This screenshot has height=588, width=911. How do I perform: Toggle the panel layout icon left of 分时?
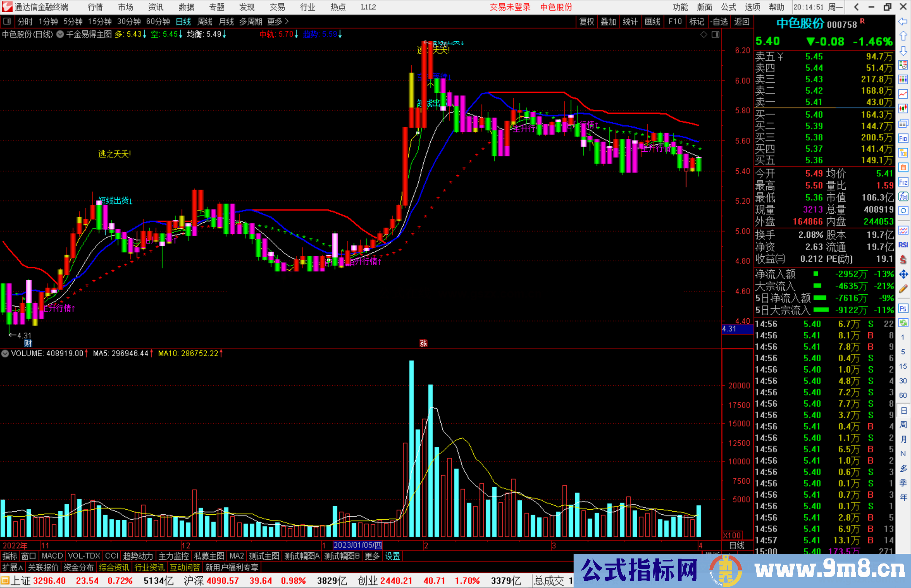coord(7,21)
